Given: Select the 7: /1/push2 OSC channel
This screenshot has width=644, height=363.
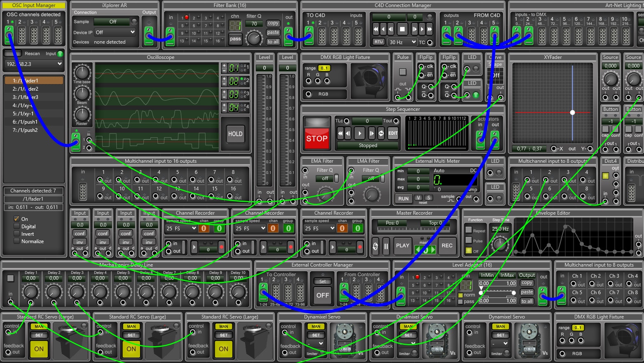Looking at the screenshot, I should point(34,130).
